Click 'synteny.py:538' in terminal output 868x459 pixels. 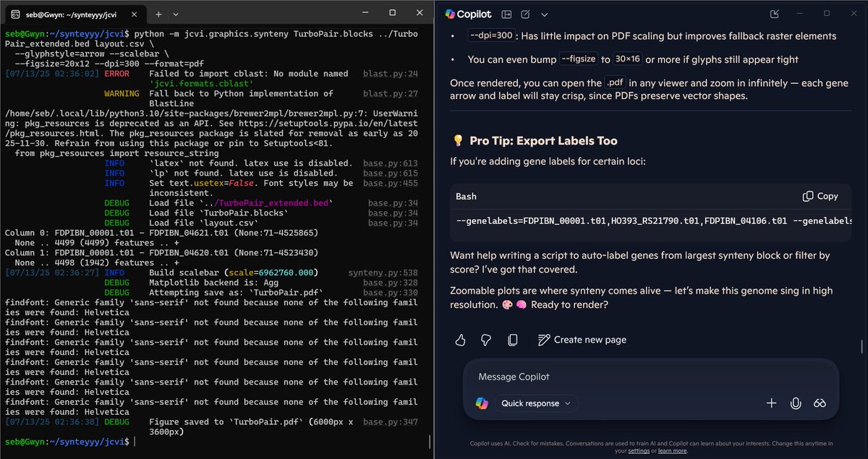[383, 273]
